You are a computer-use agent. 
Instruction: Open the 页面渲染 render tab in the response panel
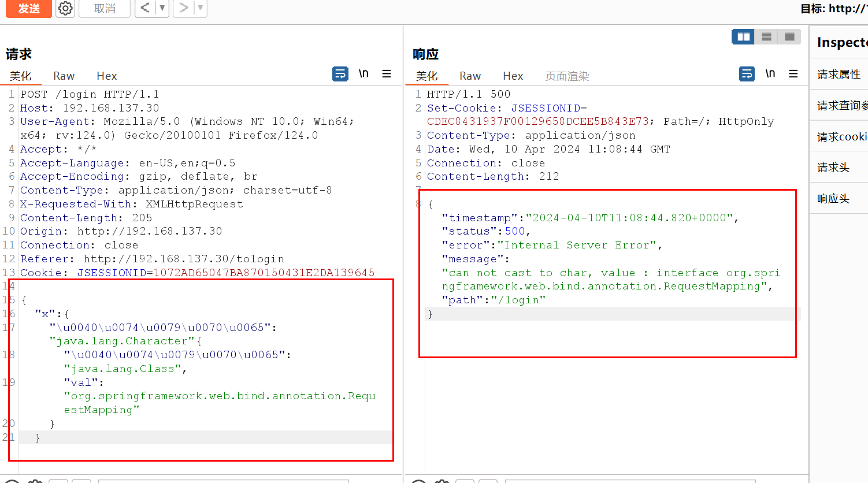pos(567,76)
